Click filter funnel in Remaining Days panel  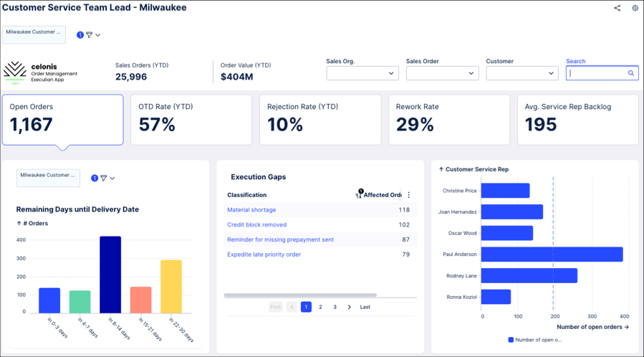coord(103,178)
